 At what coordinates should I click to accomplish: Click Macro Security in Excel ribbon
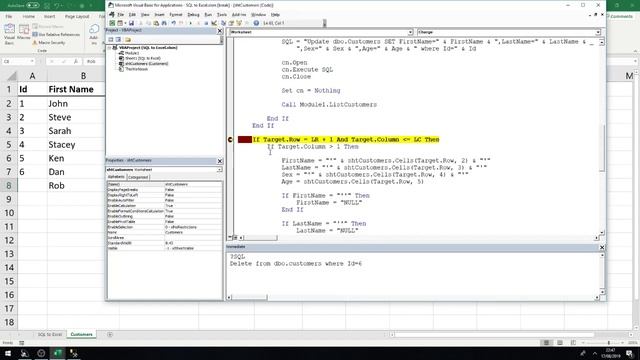coord(49,43)
